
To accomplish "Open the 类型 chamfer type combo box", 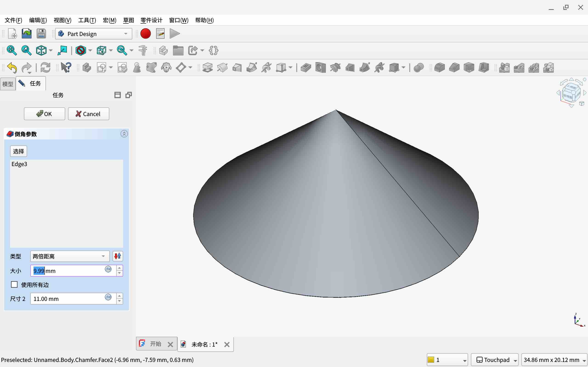I will pyautogui.click(x=70, y=256).
